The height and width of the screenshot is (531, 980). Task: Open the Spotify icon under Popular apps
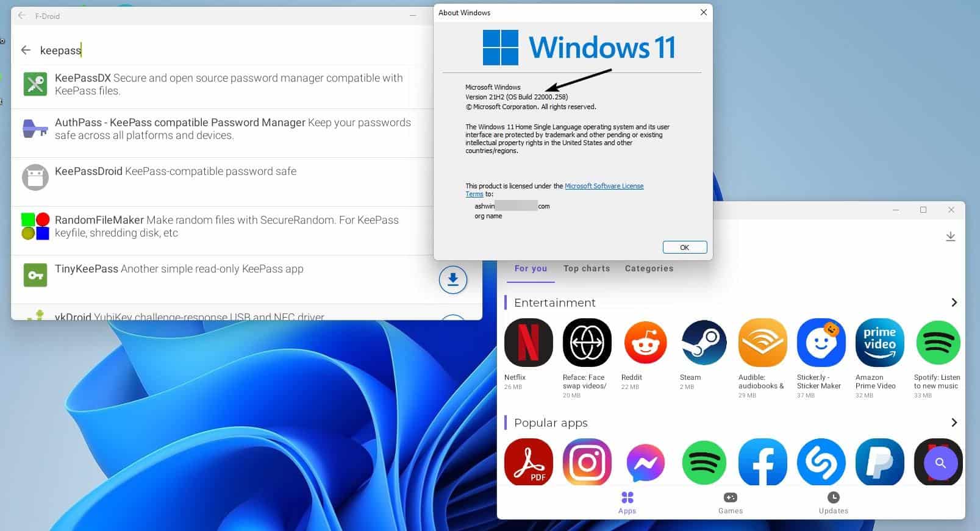(704, 462)
